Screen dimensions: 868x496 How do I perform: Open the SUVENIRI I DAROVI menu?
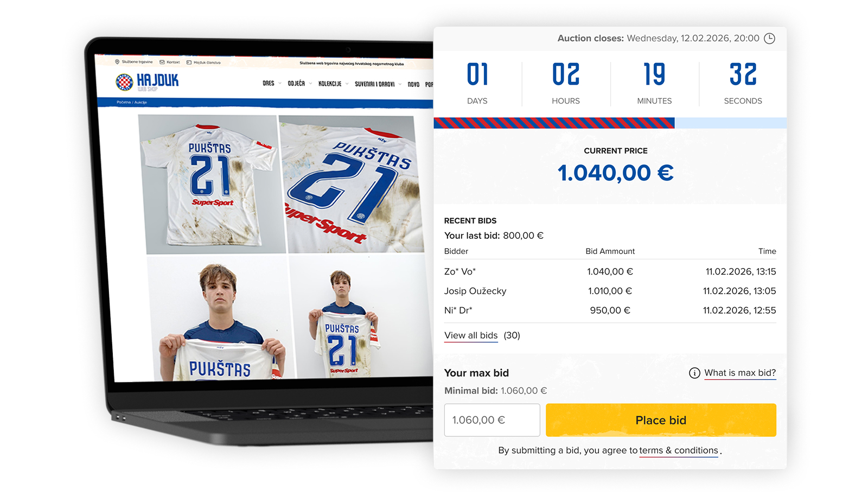coord(374,84)
